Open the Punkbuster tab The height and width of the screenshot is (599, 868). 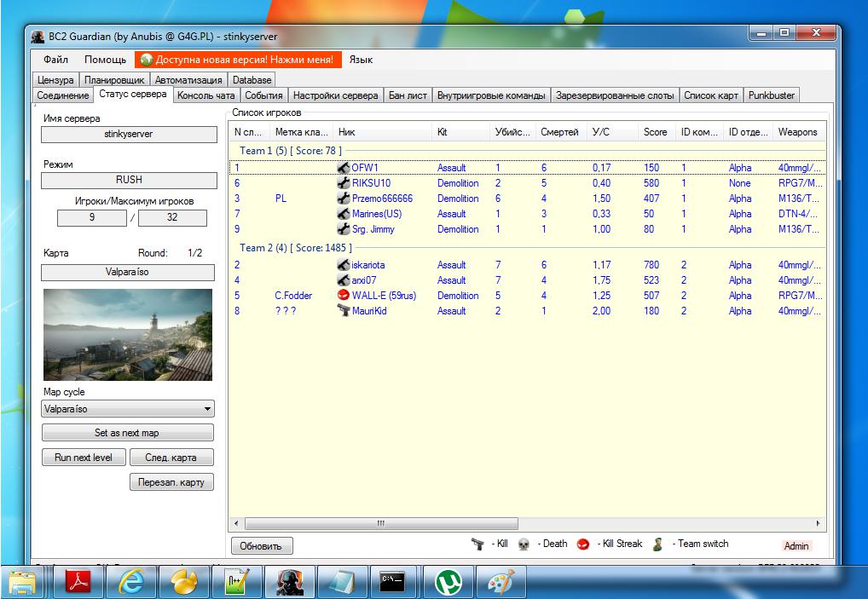coord(771,95)
